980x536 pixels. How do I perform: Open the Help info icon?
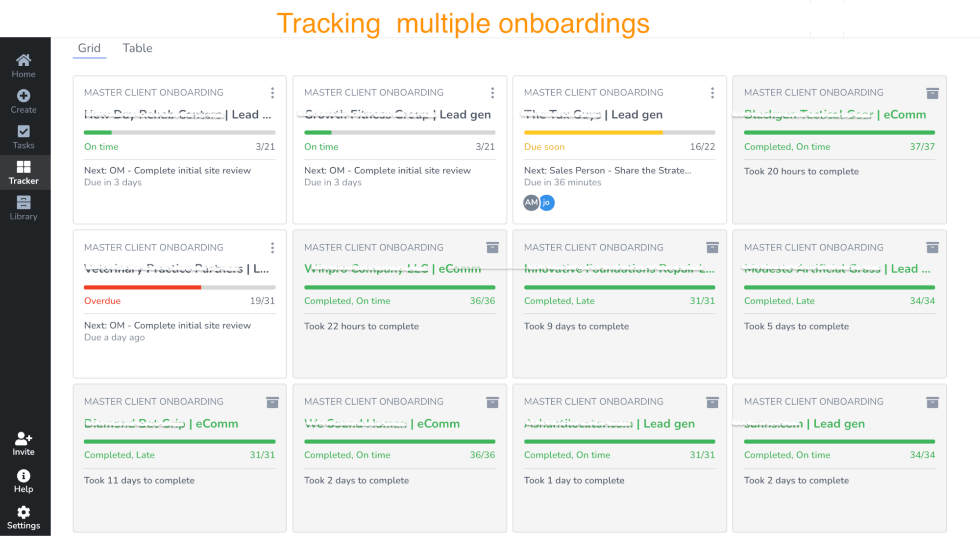[23, 475]
